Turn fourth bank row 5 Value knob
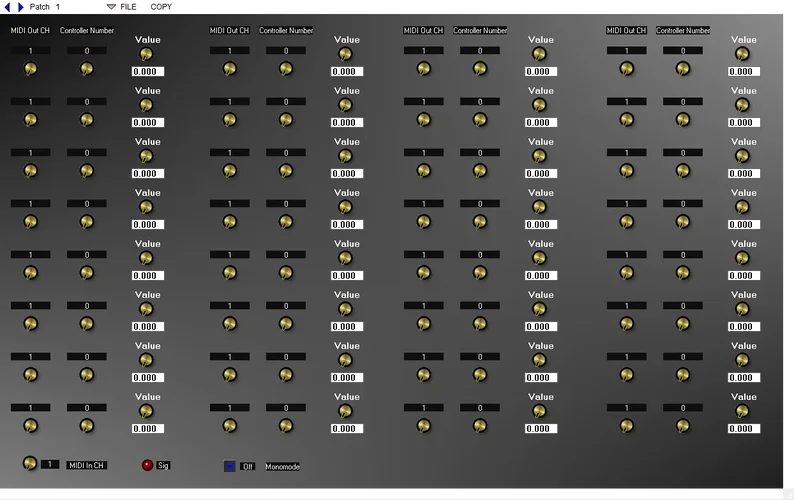This screenshot has width=794, height=500. pyautogui.click(x=742, y=258)
